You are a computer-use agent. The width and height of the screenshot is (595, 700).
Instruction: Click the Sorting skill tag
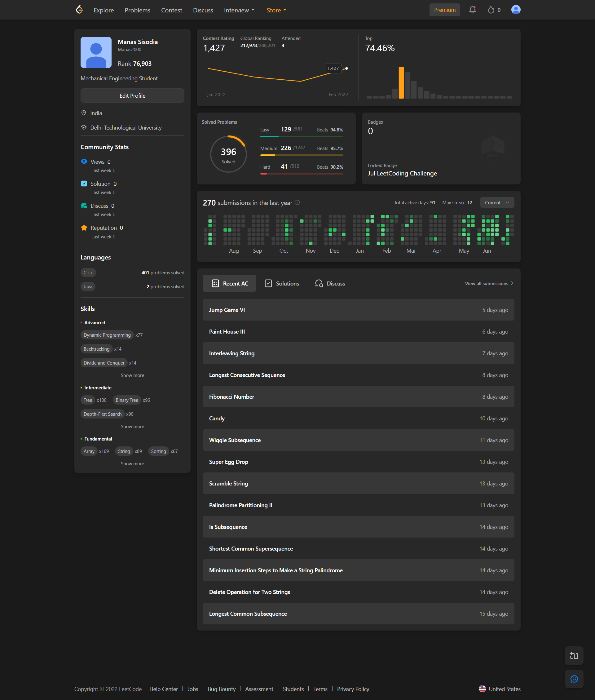pos(158,451)
